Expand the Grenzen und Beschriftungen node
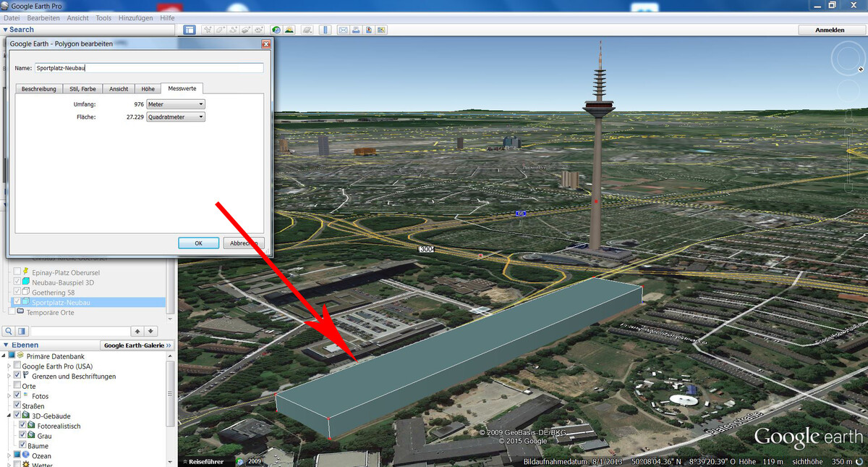This screenshot has height=467, width=868. tap(9, 376)
